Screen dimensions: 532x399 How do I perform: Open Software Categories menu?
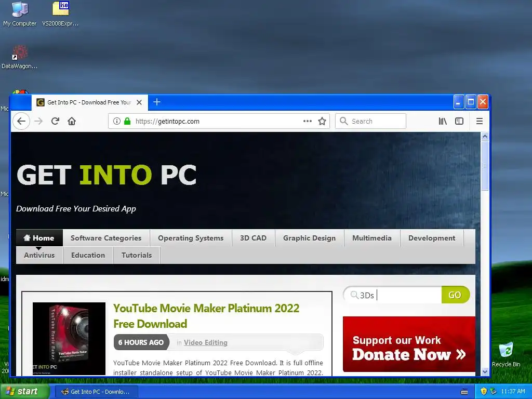[106, 238]
